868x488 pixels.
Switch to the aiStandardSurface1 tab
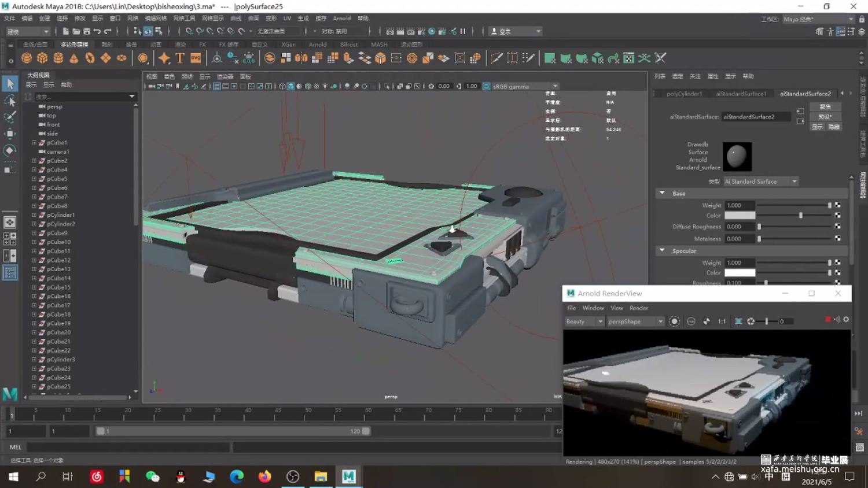(741, 94)
